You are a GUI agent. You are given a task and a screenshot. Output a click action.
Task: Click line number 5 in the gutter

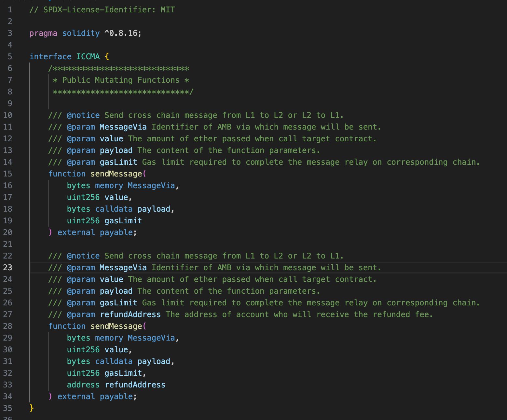coord(10,57)
